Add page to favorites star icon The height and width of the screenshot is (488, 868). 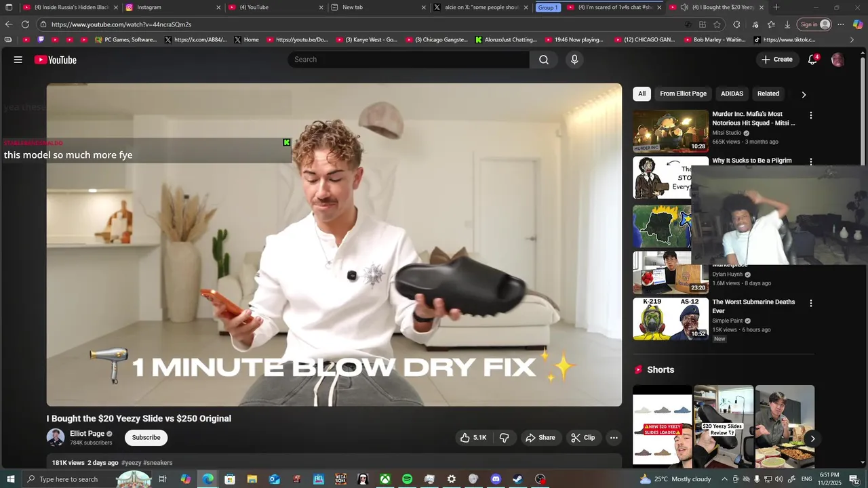point(717,24)
